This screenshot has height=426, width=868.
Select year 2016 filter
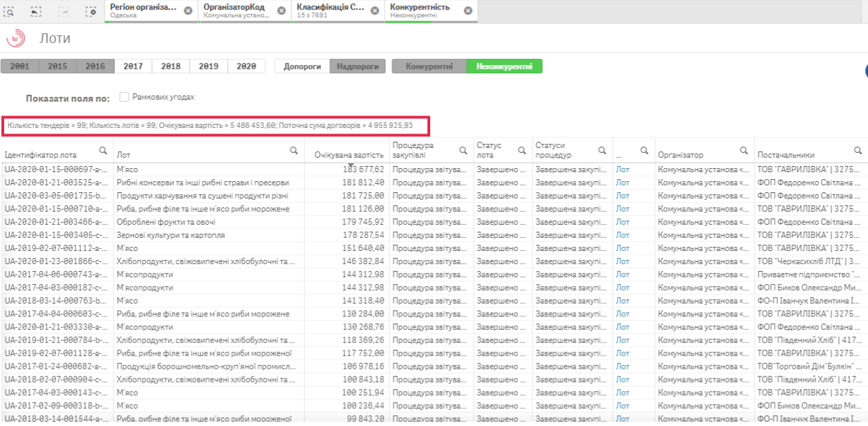[95, 66]
